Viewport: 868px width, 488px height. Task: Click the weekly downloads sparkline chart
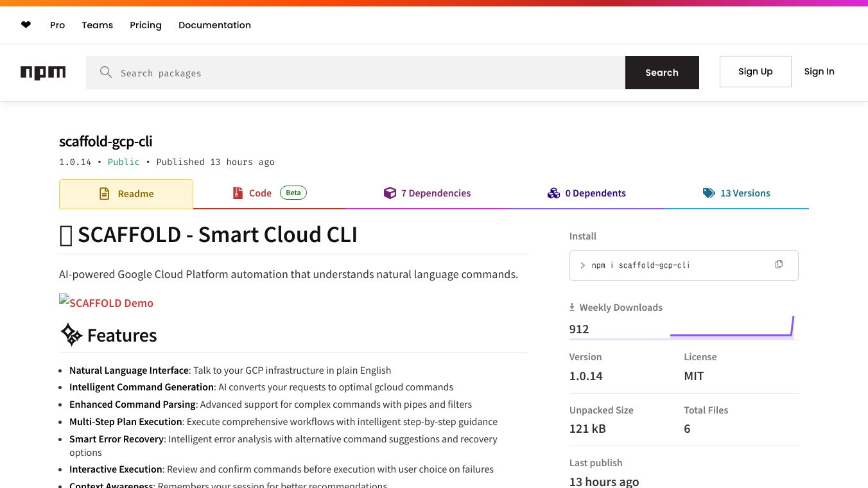pyautogui.click(x=732, y=326)
